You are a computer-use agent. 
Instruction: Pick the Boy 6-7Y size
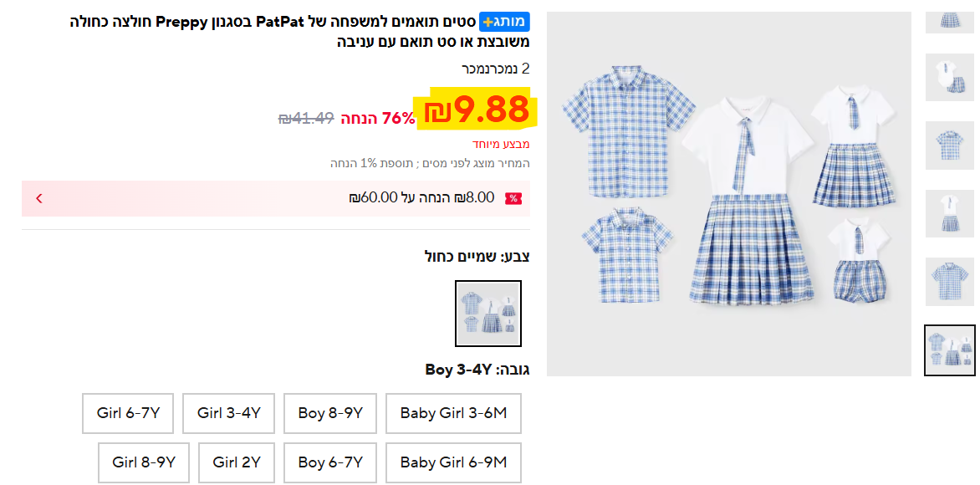click(330, 462)
